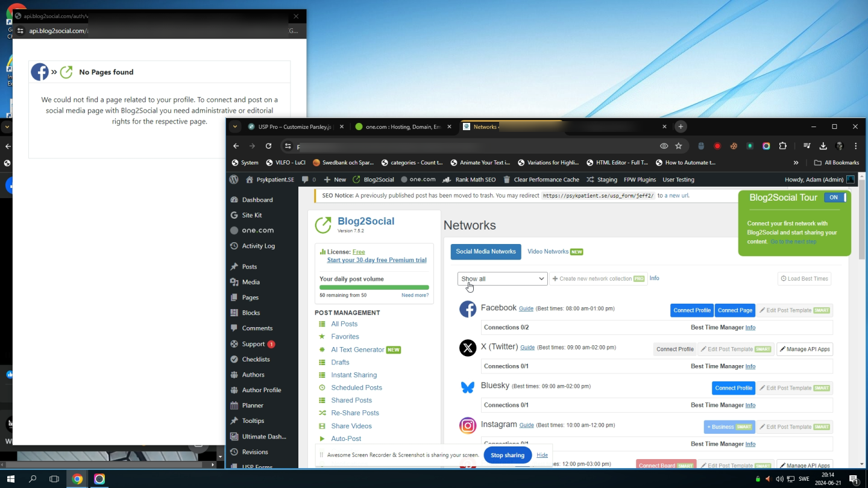This screenshot has width=868, height=488.
Task: Click Start your 30-day free Premium trial
Action: tap(377, 260)
